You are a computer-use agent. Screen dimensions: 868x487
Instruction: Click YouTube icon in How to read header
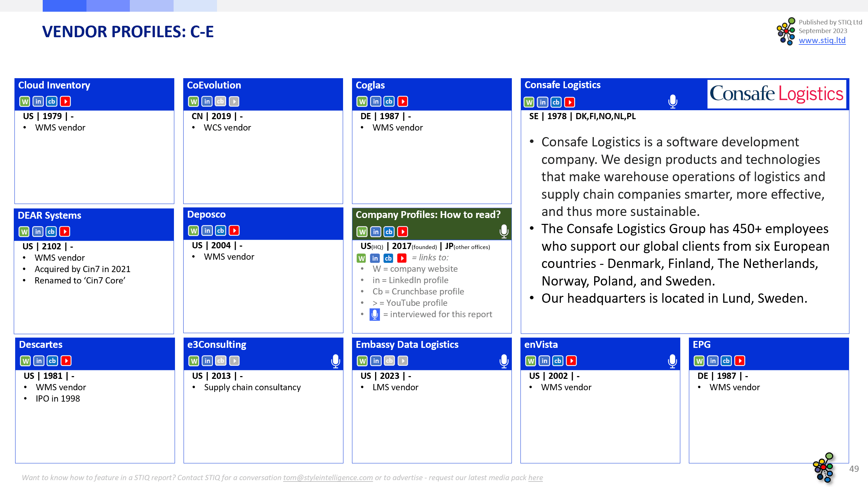403,232
